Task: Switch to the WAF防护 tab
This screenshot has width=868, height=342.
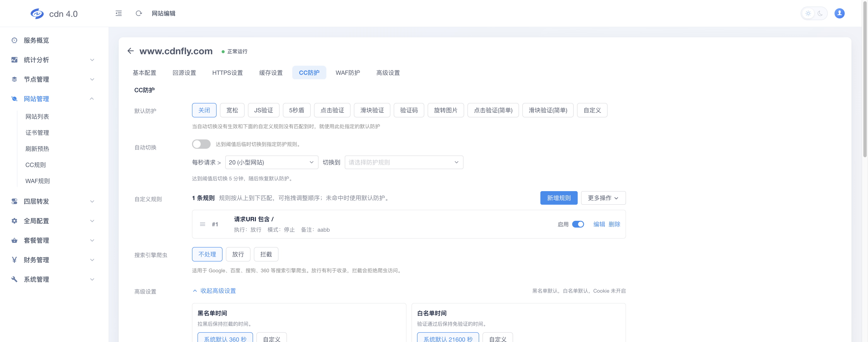Action: point(348,73)
